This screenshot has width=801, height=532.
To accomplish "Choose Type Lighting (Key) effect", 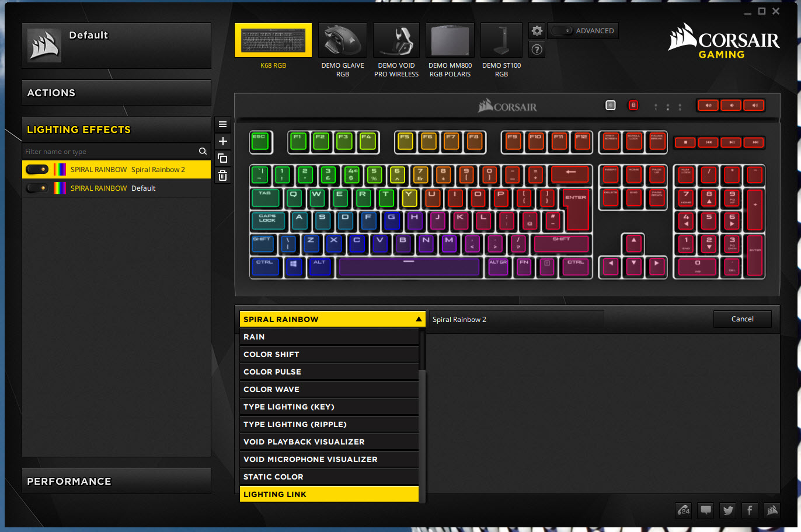I will coord(329,407).
